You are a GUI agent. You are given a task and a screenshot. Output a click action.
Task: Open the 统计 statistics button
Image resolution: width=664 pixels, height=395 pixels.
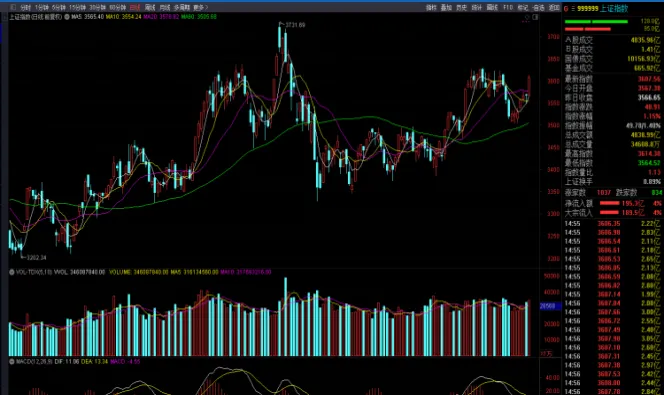click(477, 8)
